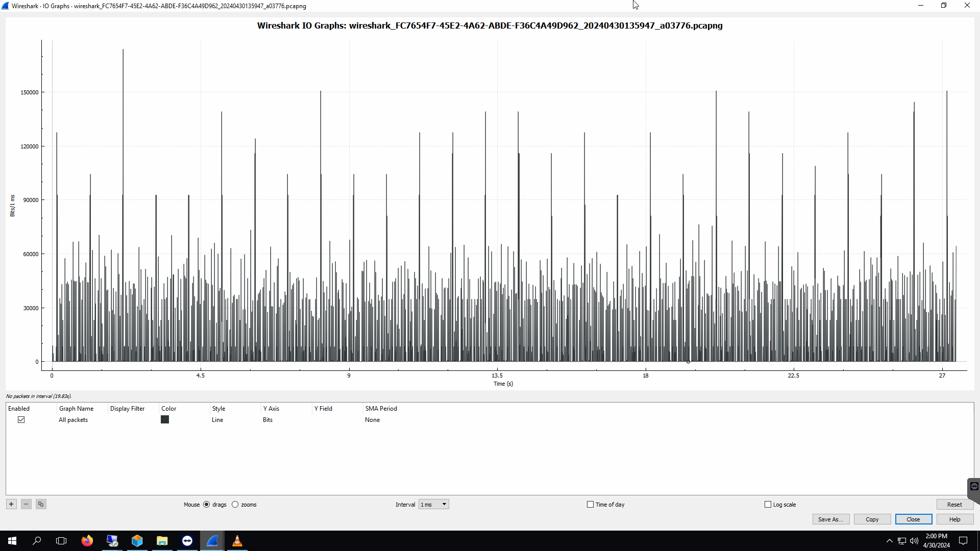980x551 pixels.
Task: Open File Explorer from taskbar
Action: pyautogui.click(x=162, y=541)
